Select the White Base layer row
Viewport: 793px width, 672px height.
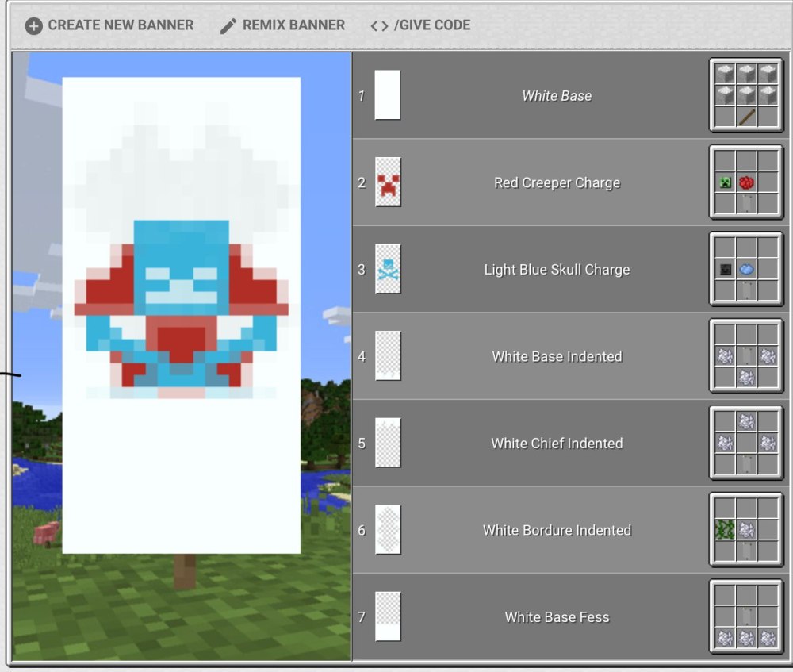[557, 96]
